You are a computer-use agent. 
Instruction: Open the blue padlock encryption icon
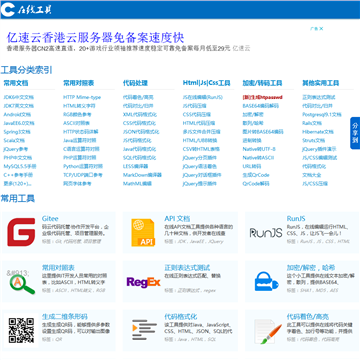point(266,281)
